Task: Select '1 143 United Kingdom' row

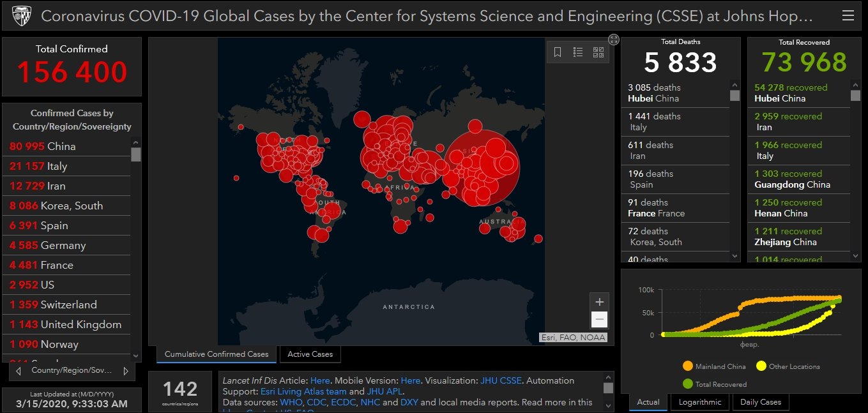Action: [66, 324]
